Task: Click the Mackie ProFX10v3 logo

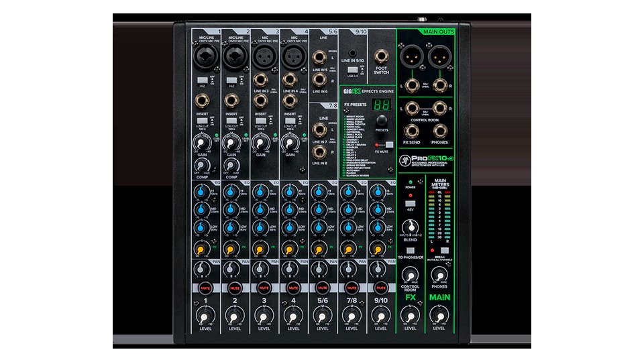Action: (425, 160)
